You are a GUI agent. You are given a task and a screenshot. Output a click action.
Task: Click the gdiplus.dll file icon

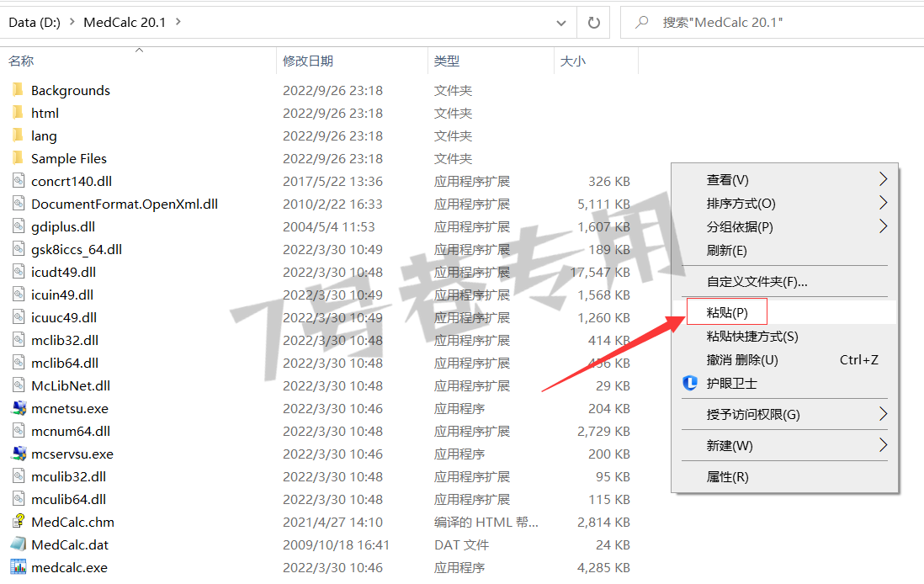[x=19, y=226]
